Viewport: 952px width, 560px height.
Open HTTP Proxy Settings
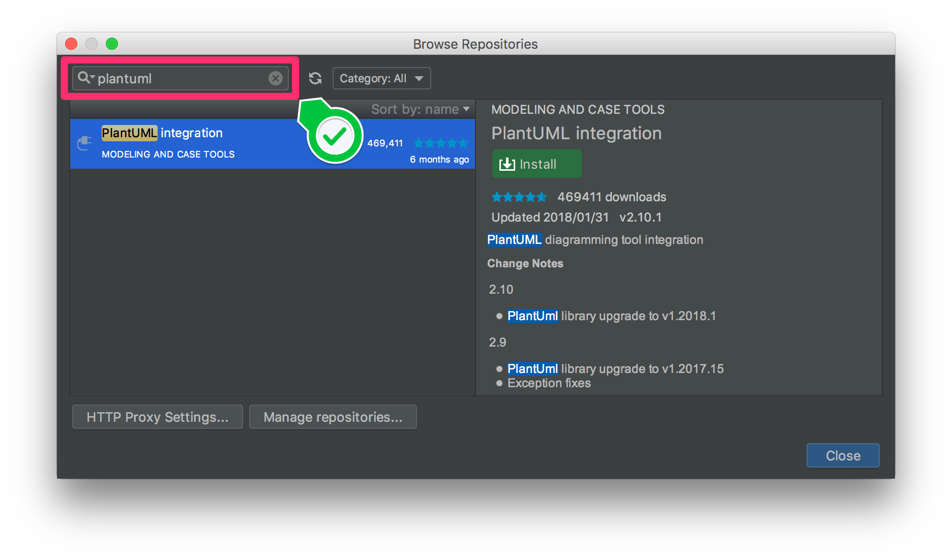click(x=158, y=417)
